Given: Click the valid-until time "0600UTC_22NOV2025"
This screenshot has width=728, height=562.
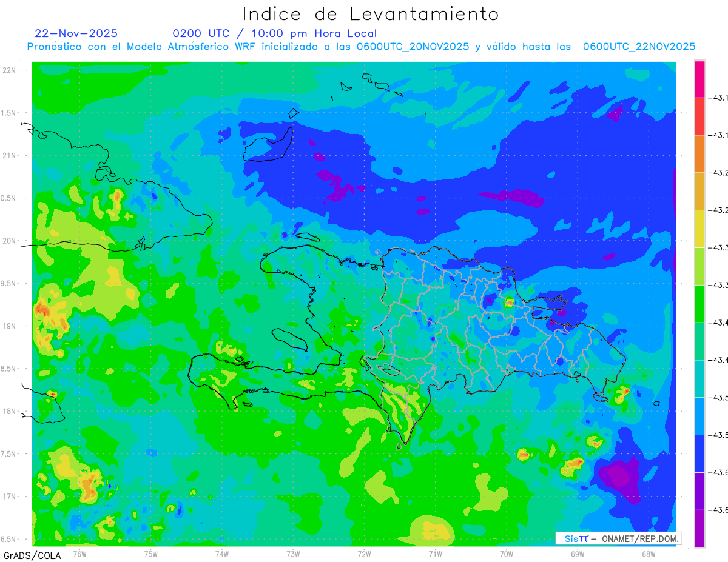Looking at the screenshot, I should pos(639,47).
